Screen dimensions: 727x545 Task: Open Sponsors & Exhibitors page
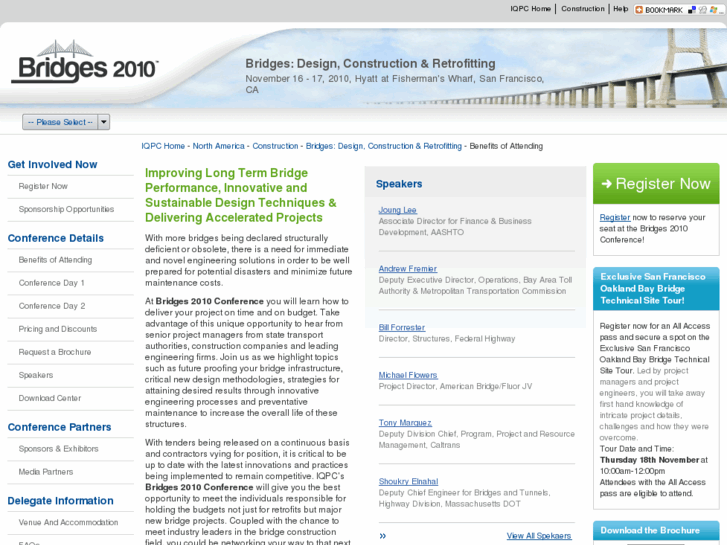58,449
